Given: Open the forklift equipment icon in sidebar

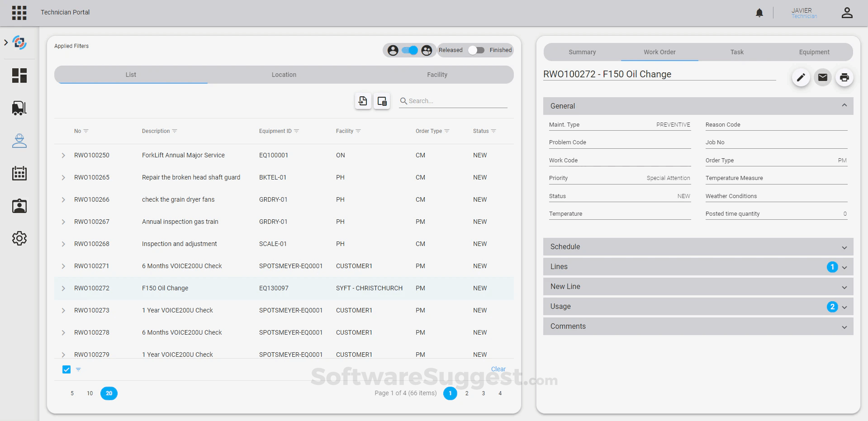Looking at the screenshot, I should (19, 108).
